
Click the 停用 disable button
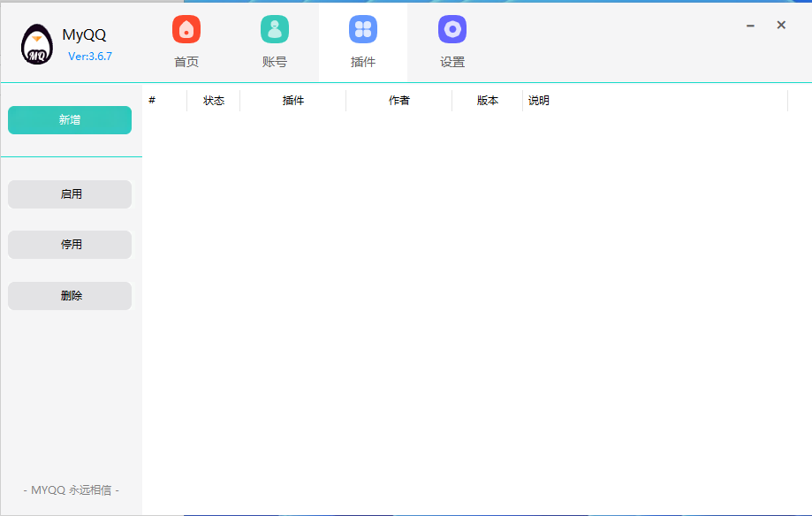[x=70, y=245]
